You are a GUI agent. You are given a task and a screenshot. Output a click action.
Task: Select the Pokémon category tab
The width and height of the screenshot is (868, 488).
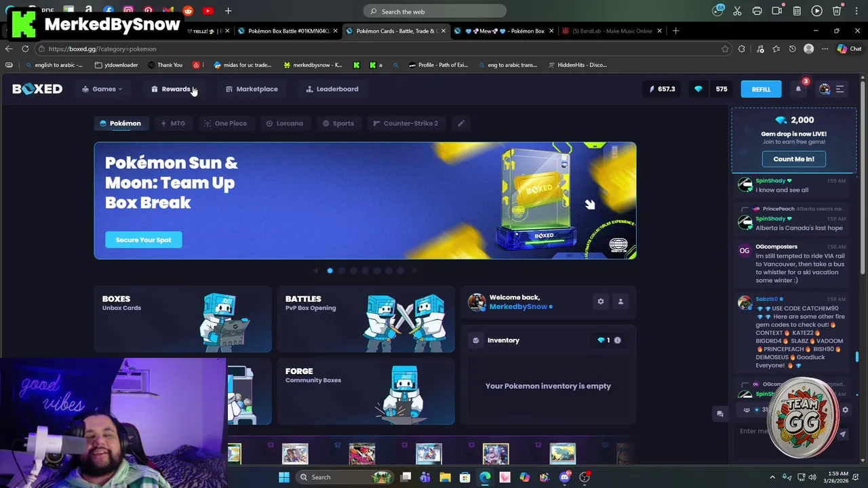point(120,123)
